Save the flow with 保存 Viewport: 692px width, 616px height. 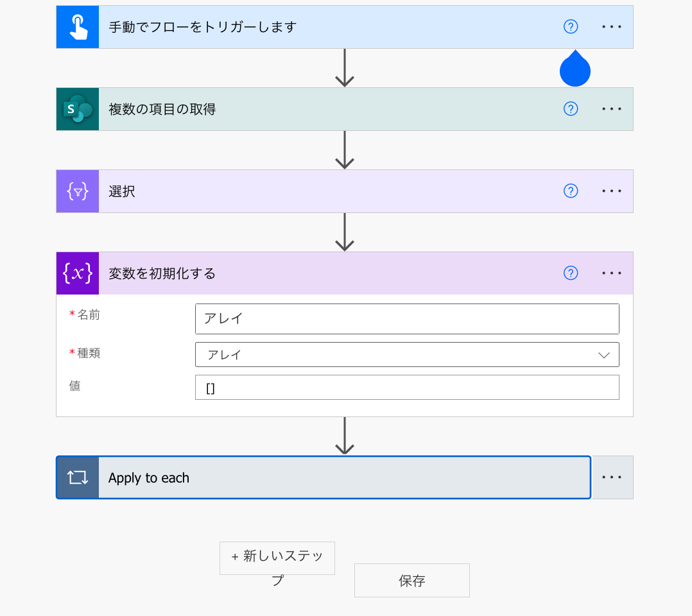click(x=411, y=580)
